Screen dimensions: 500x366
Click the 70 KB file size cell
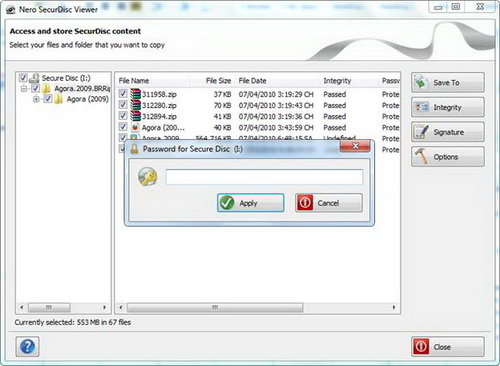coord(222,105)
